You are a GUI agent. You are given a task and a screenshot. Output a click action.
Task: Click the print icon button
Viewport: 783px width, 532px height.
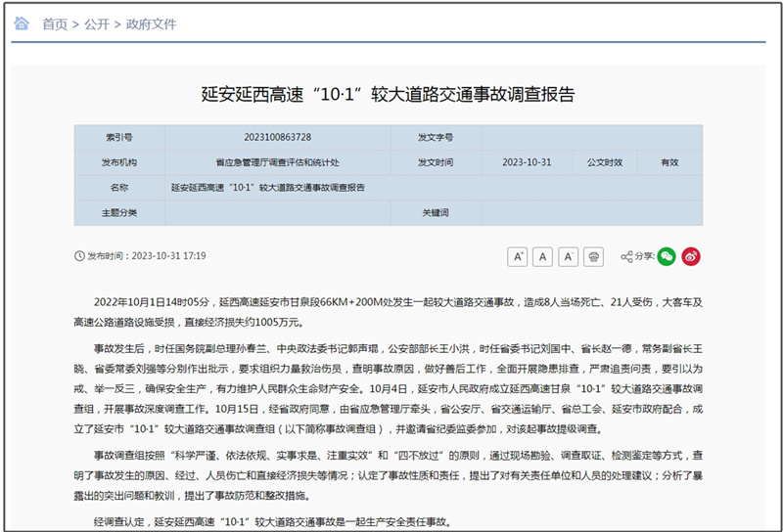coord(593,256)
